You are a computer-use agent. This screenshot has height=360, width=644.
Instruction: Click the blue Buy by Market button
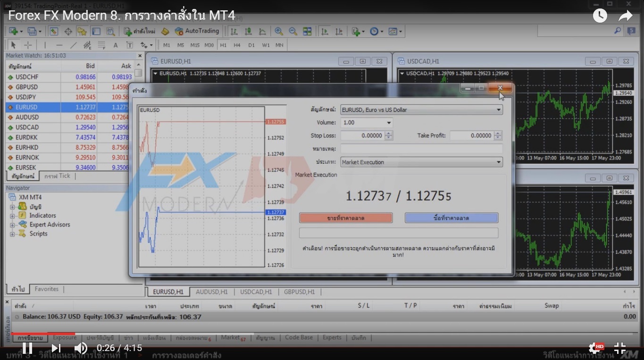click(452, 218)
